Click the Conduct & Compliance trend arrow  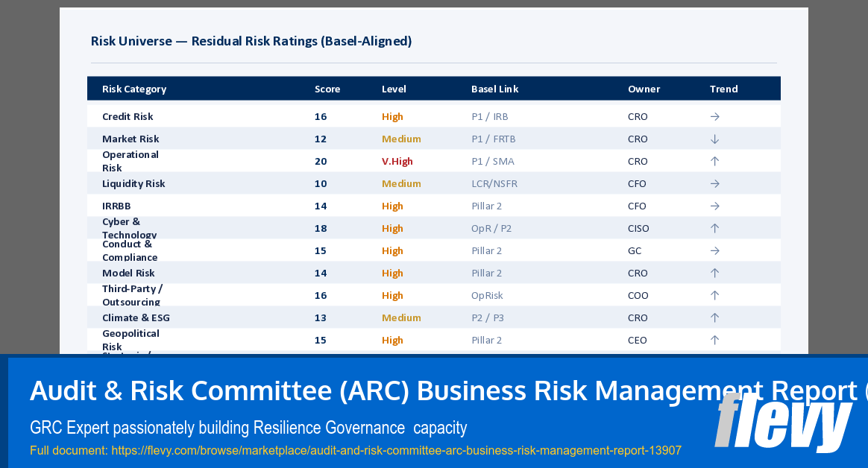pos(714,251)
